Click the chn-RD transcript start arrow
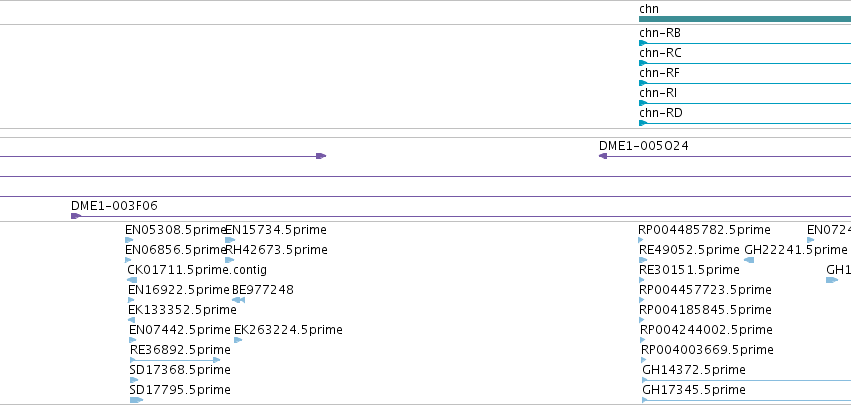The height and width of the screenshot is (405, 851). click(x=643, y=123)
